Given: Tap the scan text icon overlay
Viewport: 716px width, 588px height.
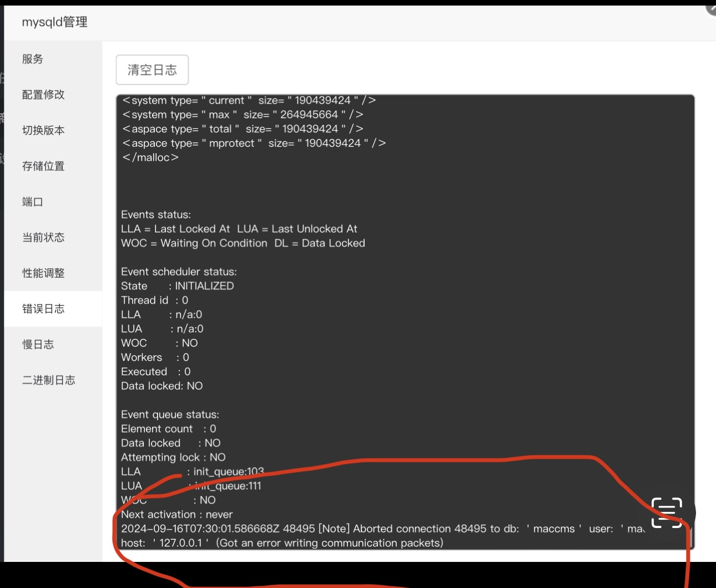Looking at the screenshot, I should tap(667, 512).
